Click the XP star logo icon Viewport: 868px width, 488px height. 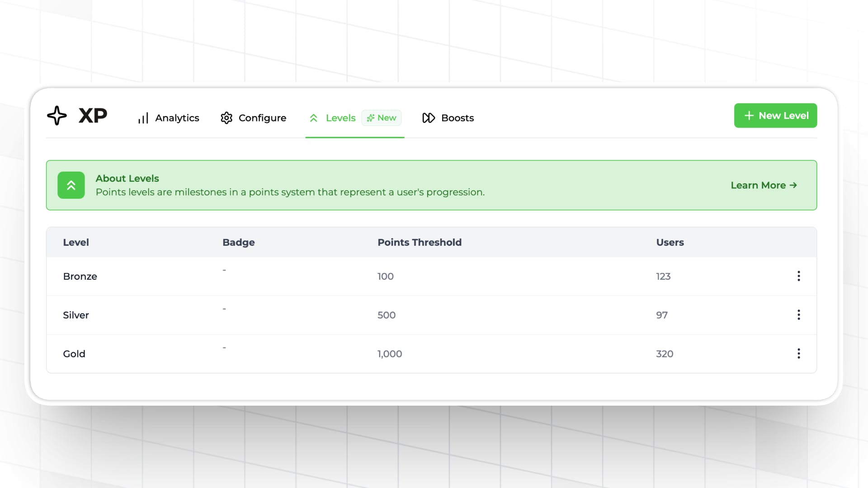click(57, 116)
